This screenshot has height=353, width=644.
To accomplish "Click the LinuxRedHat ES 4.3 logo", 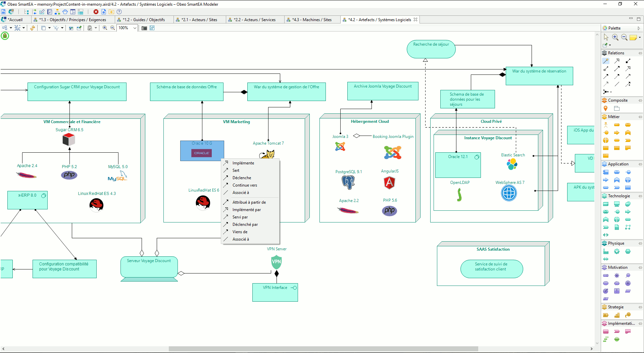I will point(96,205).
